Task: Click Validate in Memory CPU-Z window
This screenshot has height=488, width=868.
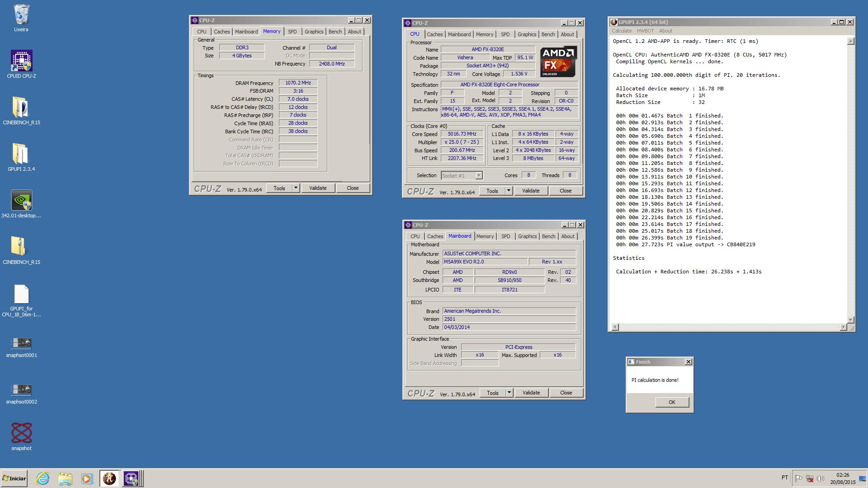Action: 318,188
